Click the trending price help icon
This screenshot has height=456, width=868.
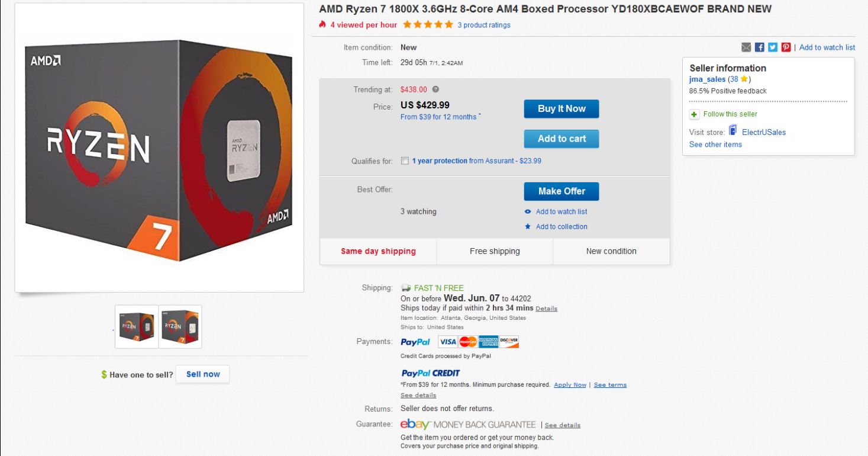(435, 89)
